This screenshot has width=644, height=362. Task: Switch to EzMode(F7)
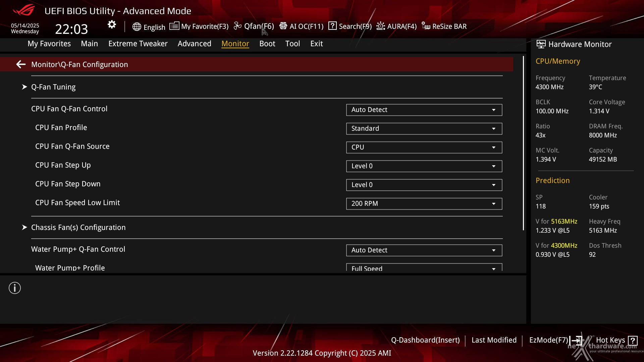(x=549, y=340)
